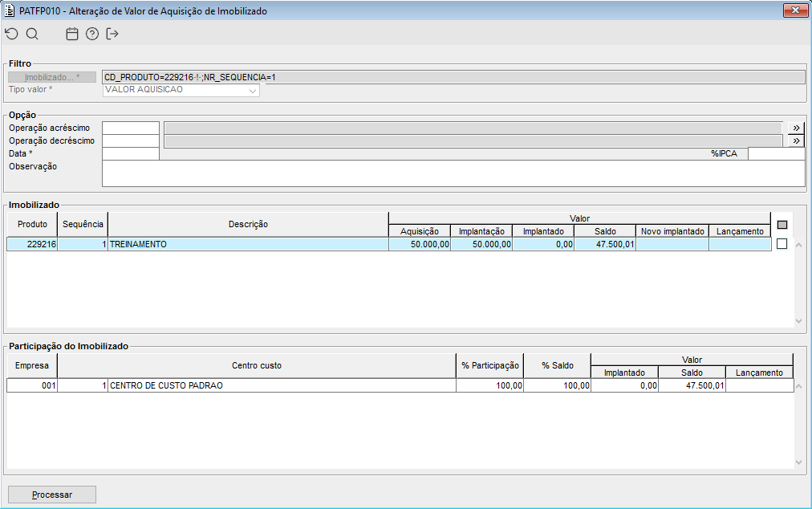Click the Lançamento header in Imobilizado grid
The width and height of the screenshot is (812, 509).
[x=740, y=231]
